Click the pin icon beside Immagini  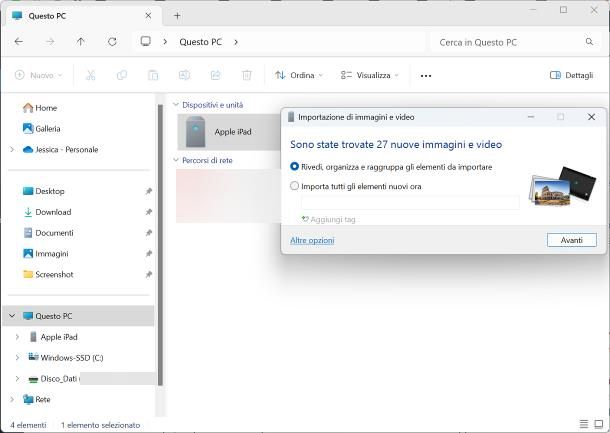[x=149, y=254]
